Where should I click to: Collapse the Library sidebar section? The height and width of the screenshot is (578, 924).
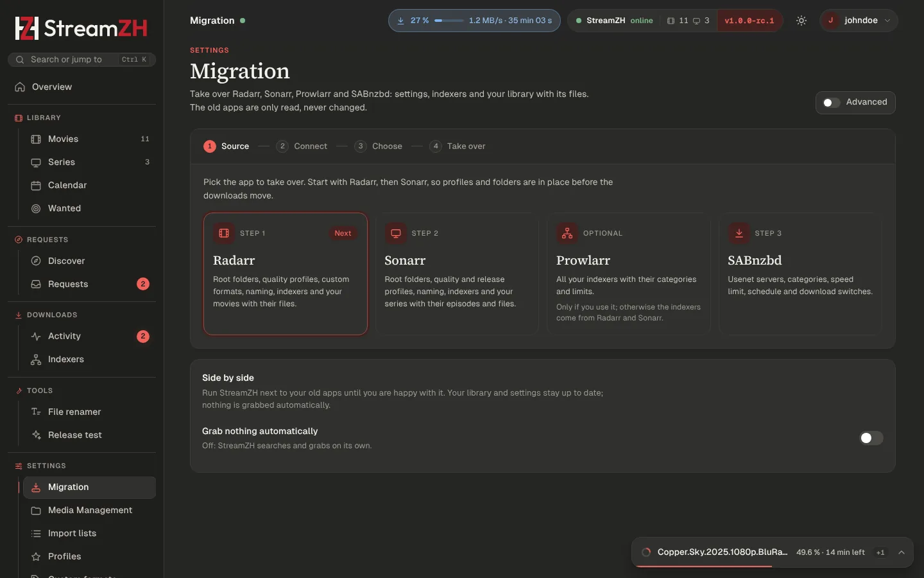[81, 118]
